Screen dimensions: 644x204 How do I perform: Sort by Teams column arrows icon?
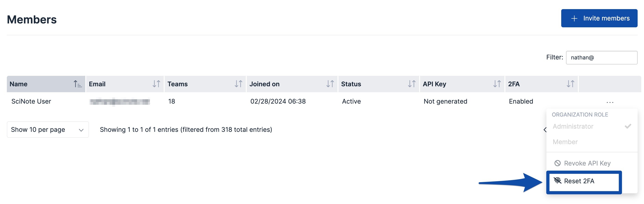point(238,84)
